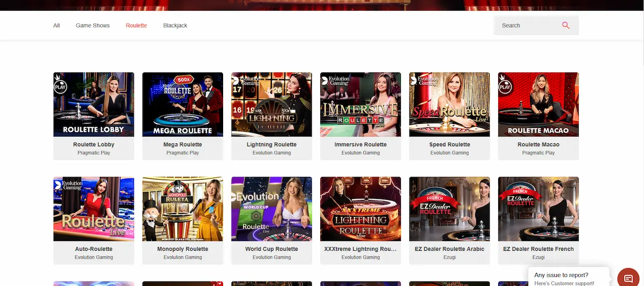
Task: Click Evolution Gaming under World Cup Roulette
Action: pos(271,257)
